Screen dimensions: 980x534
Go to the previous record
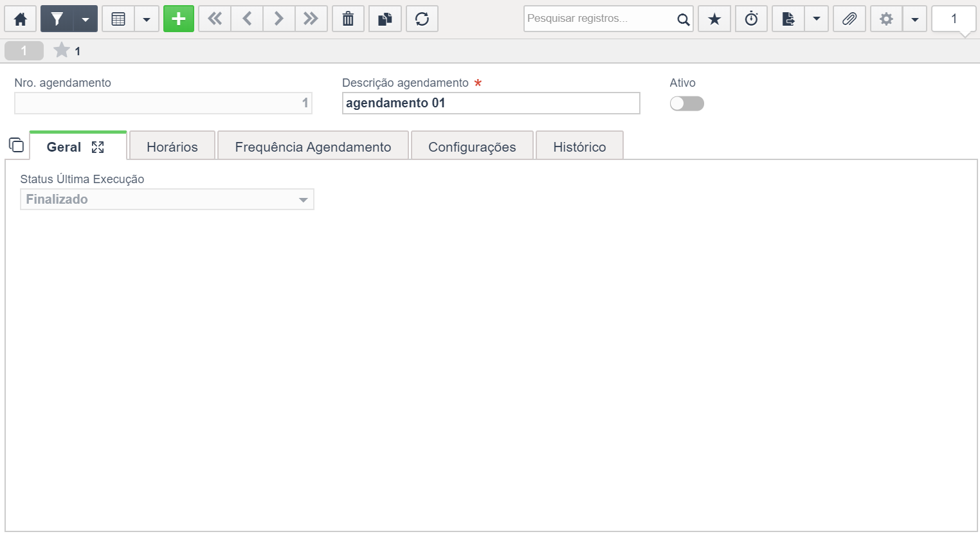click(247, 19)
